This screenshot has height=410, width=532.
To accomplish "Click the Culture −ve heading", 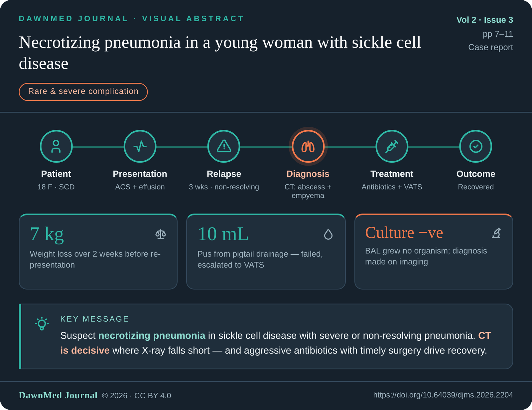I will [404, 232].
